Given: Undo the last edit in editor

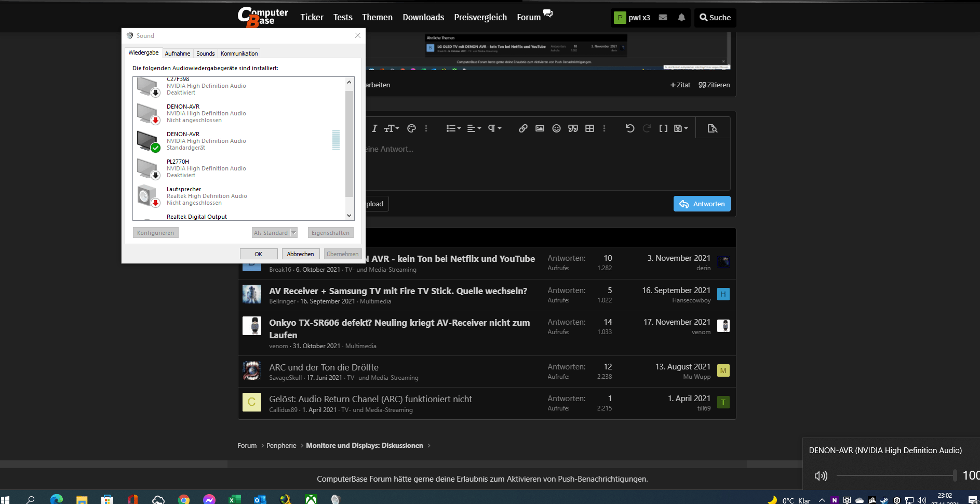Looking at the screenshot, I should point(630,128).
